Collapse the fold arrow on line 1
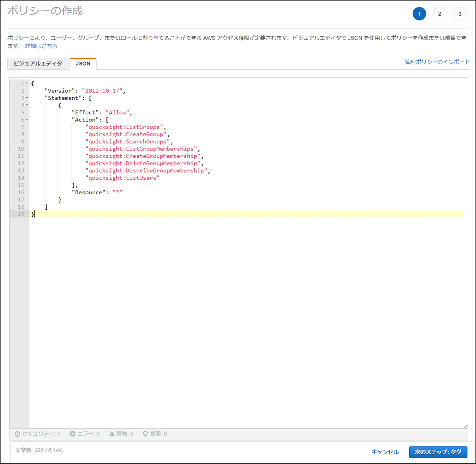 pyautogui.click(x=27, y=83)
